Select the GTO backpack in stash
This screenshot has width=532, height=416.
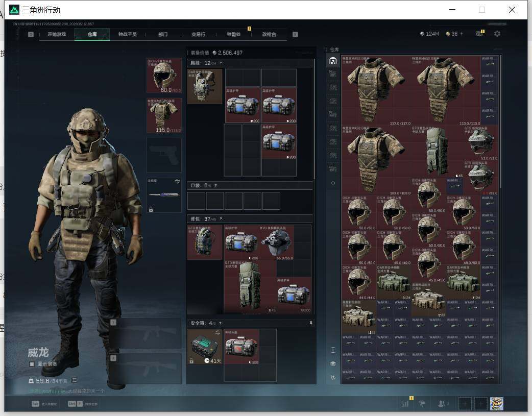(x=437, y=152)
